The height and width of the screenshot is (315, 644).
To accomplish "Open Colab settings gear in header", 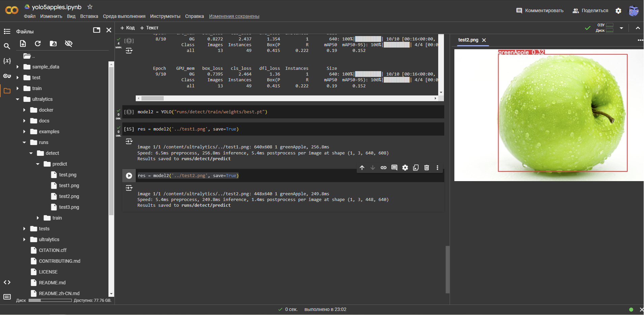I will [618, 11].
